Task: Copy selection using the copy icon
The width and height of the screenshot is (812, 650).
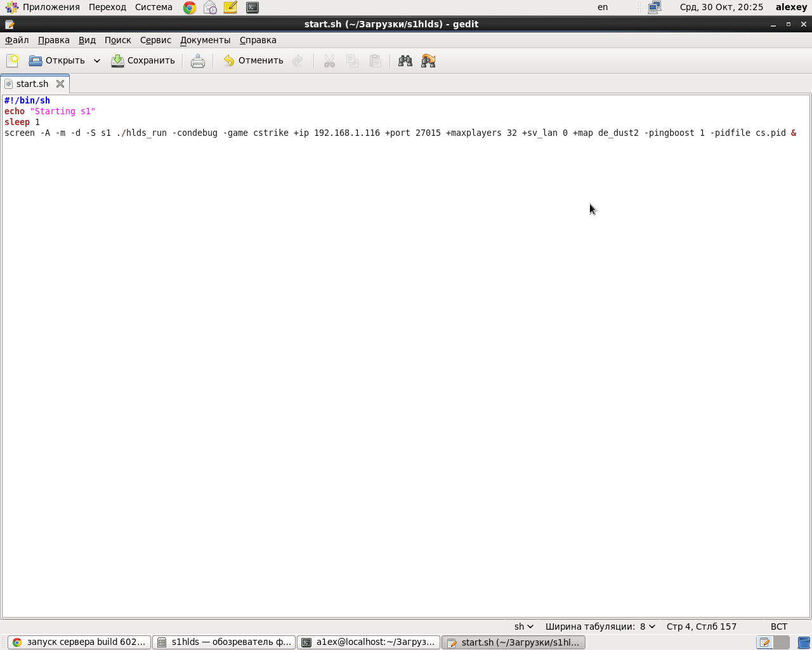Action: tap(352, 61)
